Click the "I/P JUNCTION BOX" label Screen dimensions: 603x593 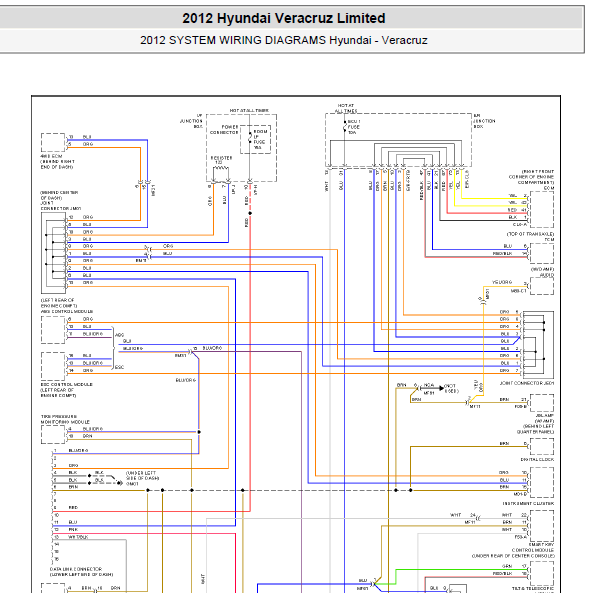click(x=191, y=121)
